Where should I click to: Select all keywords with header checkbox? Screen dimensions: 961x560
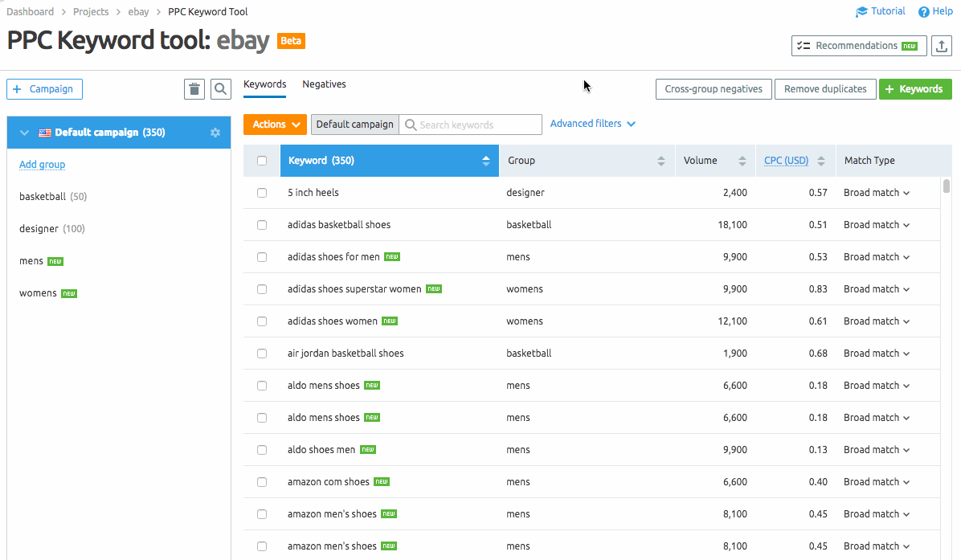pyautogui.click(x=261, y=160)
